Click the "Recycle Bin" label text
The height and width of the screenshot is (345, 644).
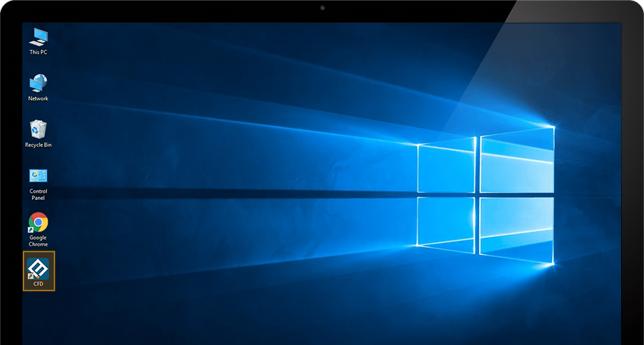[38, 145]
